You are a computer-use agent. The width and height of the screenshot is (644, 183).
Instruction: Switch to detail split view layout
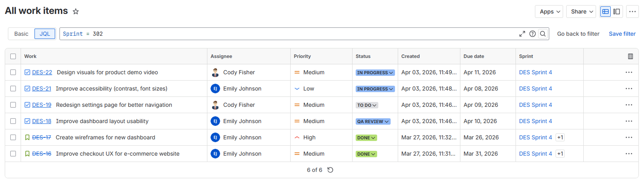click(x=617, y=12)
